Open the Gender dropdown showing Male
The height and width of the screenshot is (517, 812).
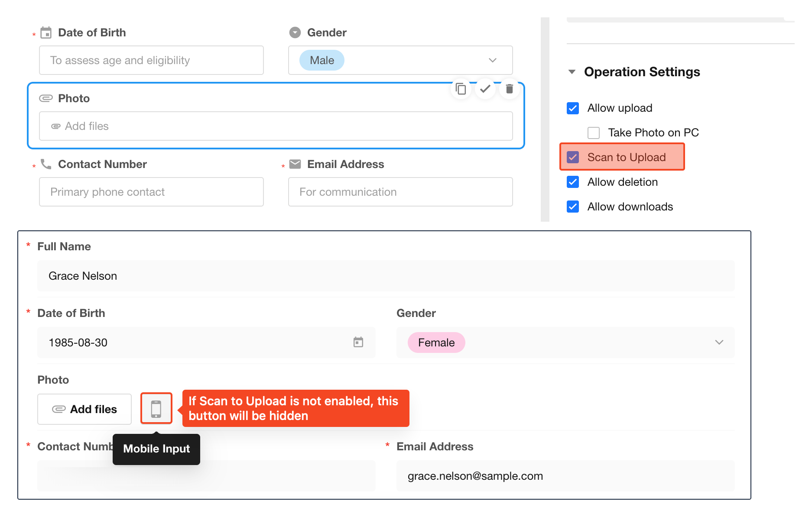492,60
